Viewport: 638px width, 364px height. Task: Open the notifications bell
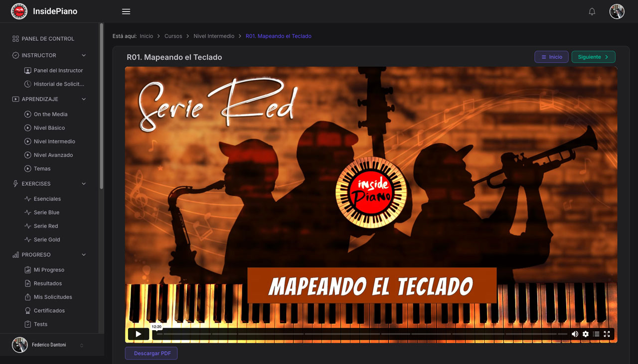point(592,11)
